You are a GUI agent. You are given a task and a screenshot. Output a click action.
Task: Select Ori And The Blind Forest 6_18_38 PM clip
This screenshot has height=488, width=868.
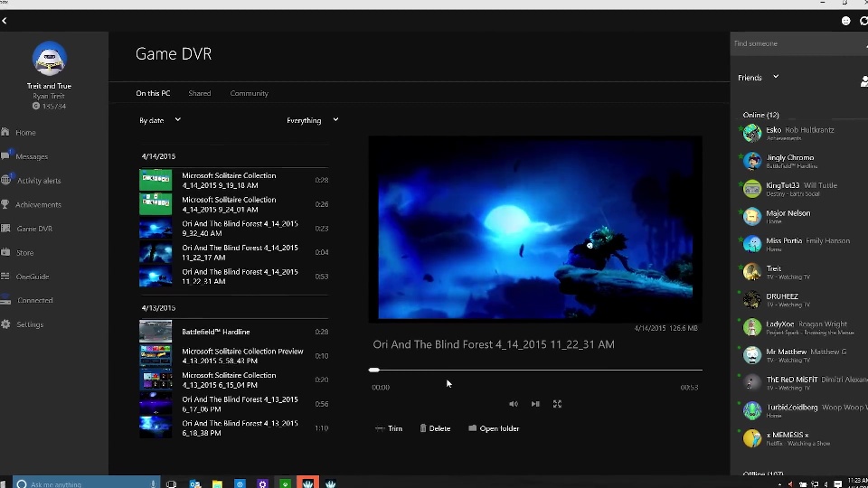pyautogui.click(x=233, y=428)
